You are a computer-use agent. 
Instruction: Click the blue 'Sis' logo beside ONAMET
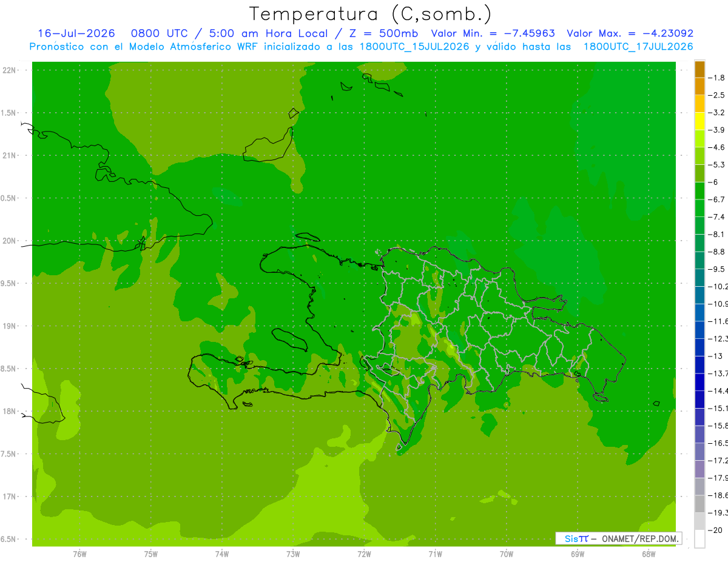tap(571, 538)
